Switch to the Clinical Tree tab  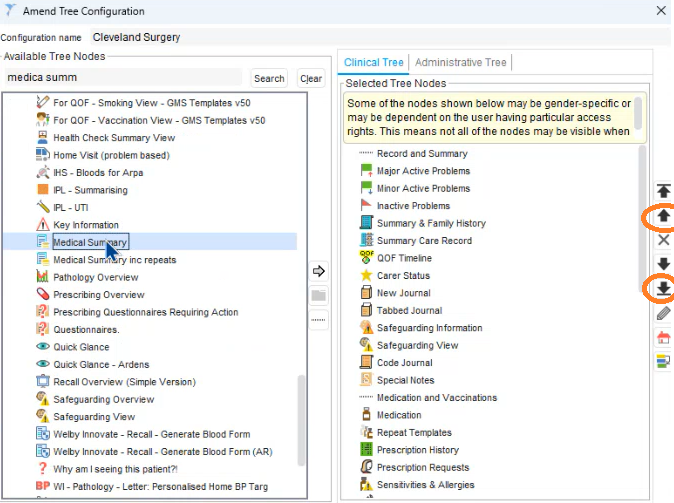tap(374, 62)
